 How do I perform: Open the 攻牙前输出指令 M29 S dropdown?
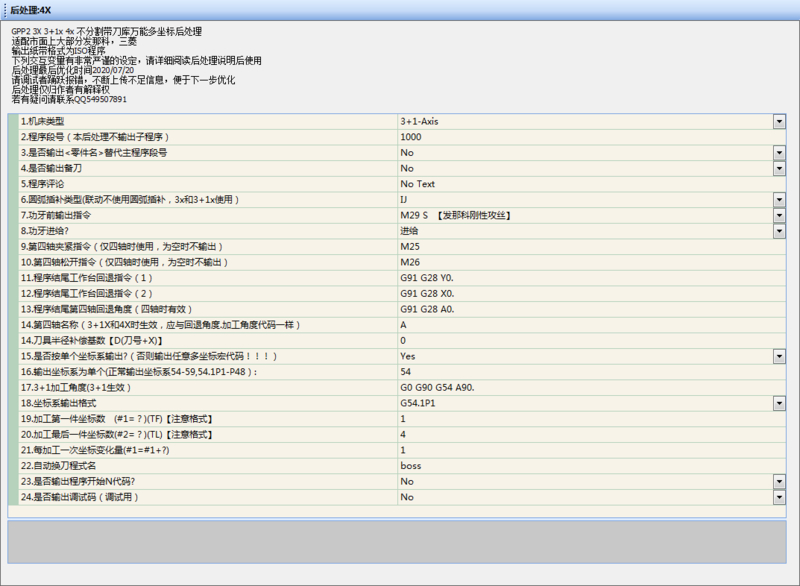tap(779, 216)
